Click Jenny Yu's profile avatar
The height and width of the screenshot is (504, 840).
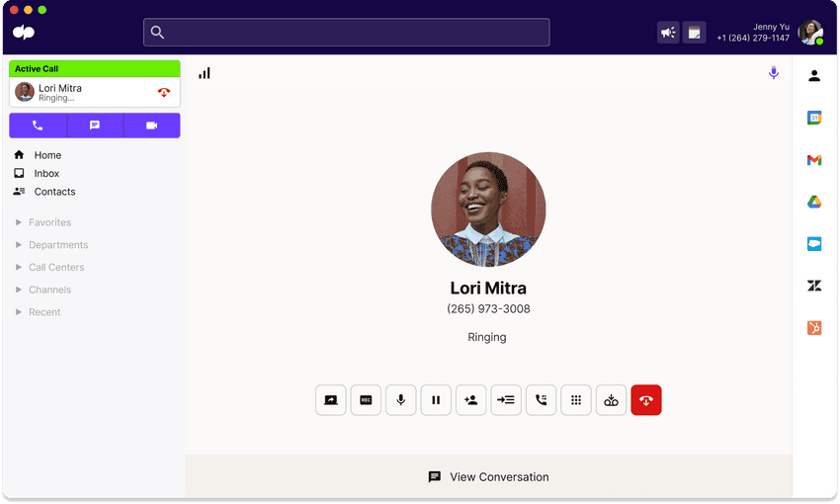[x=810, y=33]
